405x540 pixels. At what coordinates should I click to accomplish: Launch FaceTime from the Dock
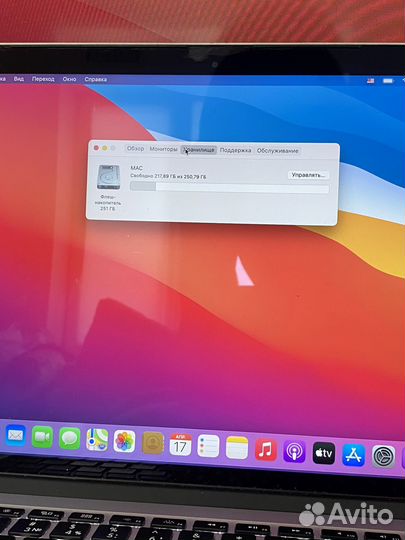point(42,437)
